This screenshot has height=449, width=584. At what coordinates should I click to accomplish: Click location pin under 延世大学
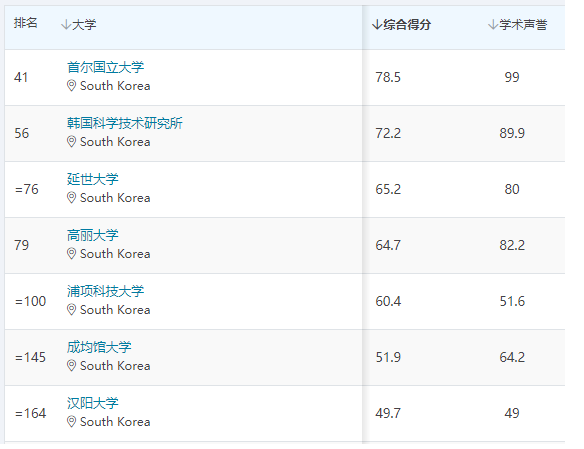click(x=71, y=198)
